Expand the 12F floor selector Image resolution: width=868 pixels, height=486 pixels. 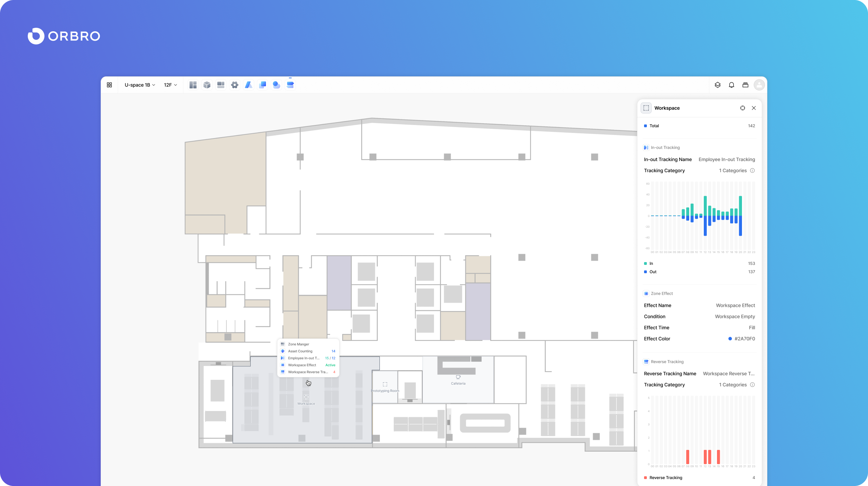coord(170,85)
